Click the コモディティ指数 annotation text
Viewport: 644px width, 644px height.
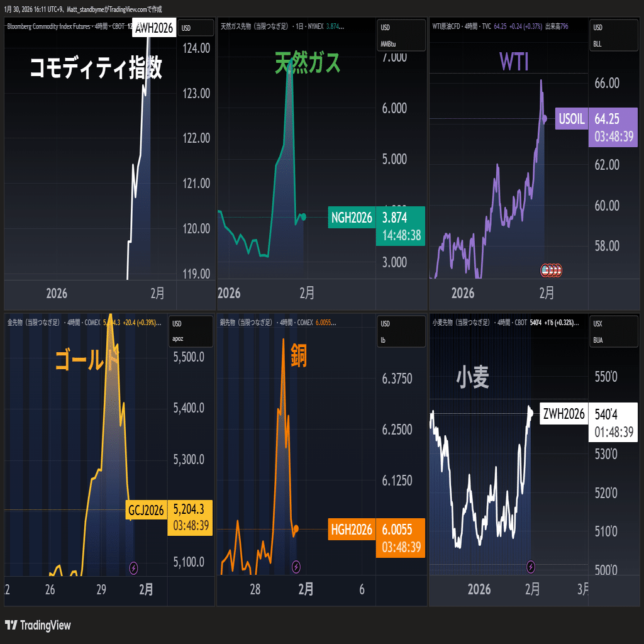click(96, 68)
